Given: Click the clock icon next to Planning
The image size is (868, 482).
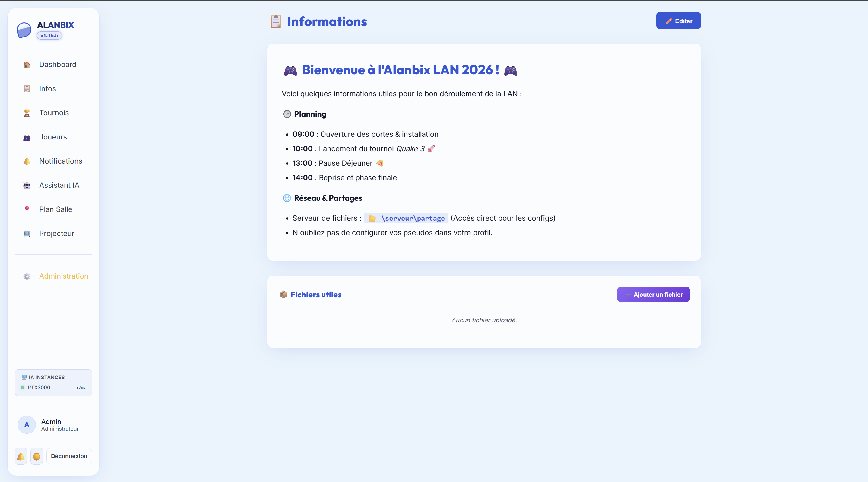Looking at the screenshot, I should [x=287, y=114].
